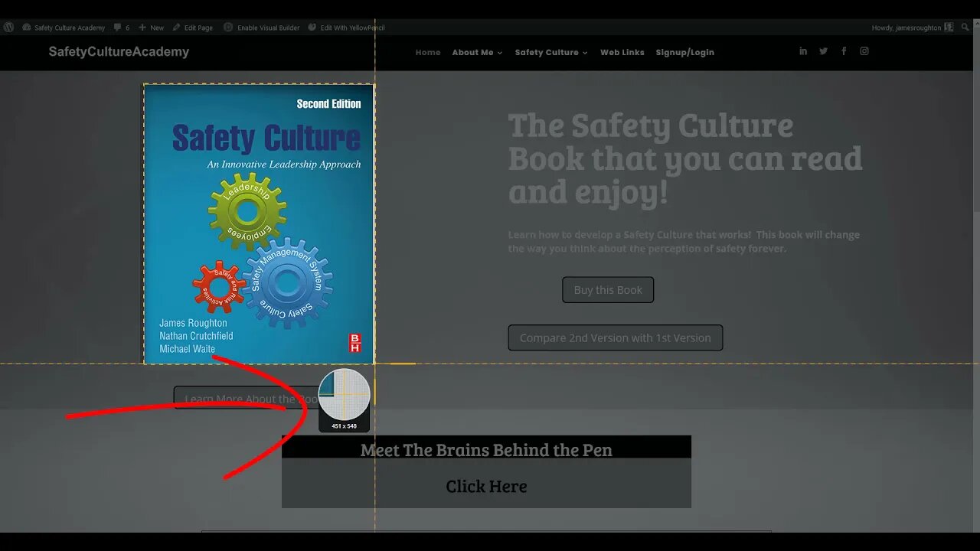Expand the Safety Culture dropdown menu
The image size is (980, 551).
pos(551,52)
